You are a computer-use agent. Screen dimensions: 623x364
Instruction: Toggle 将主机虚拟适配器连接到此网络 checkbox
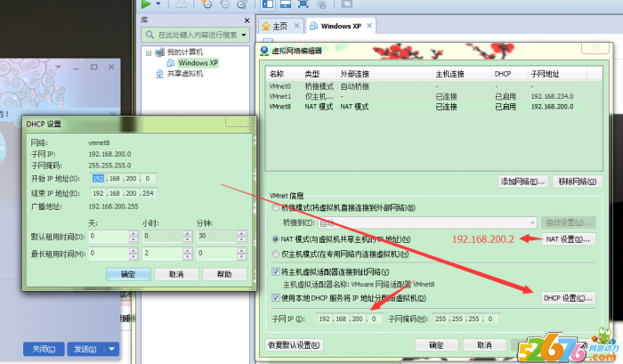275,271
